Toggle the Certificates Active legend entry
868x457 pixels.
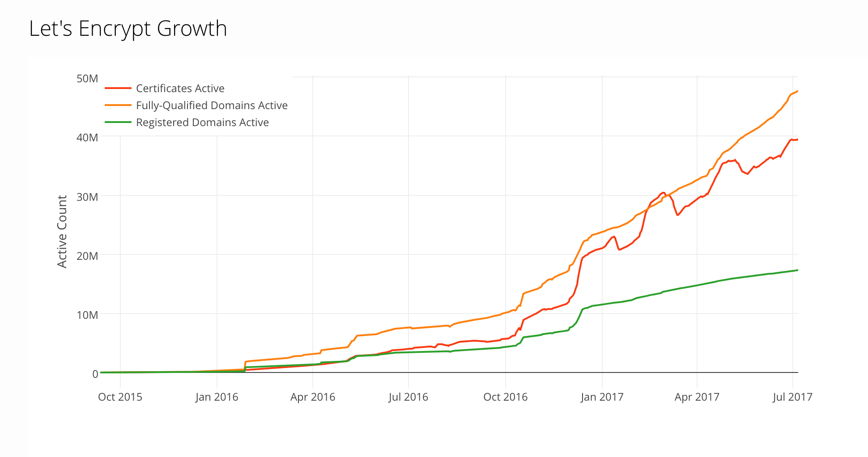[x=165, y=88]
